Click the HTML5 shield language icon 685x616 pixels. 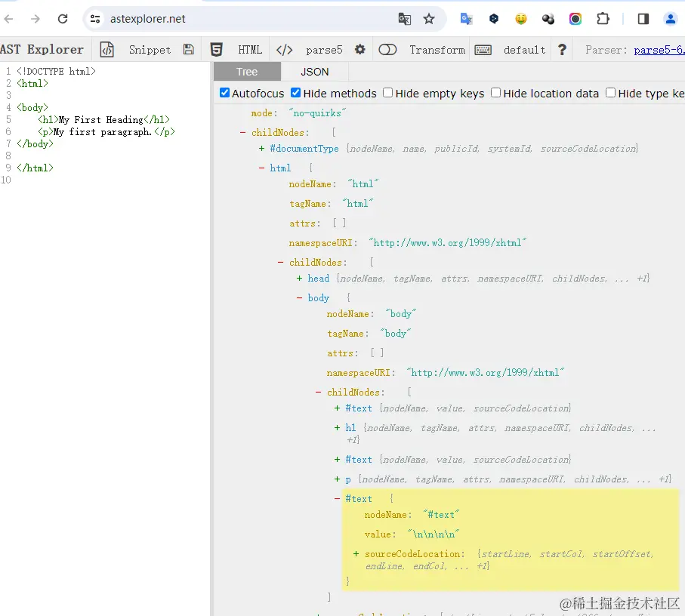(216, 50)
